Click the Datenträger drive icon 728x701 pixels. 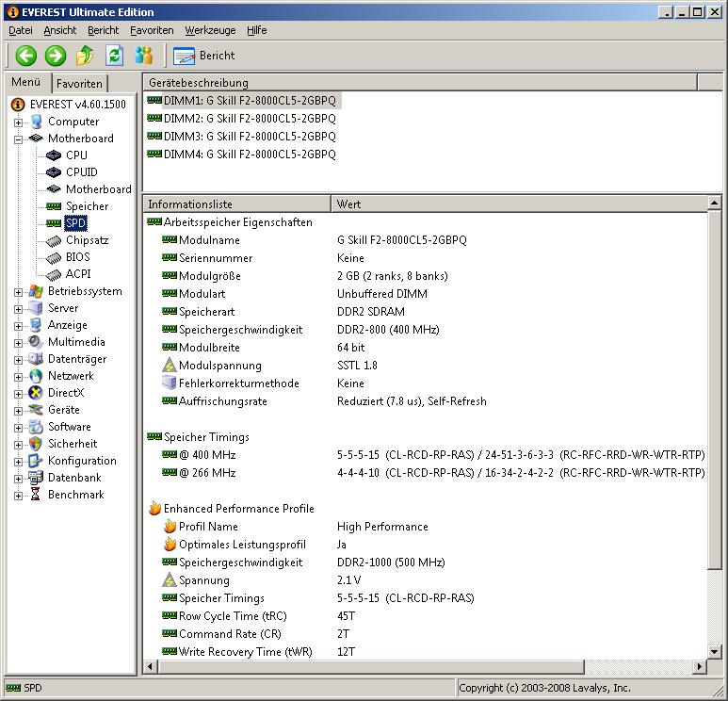click(36, 359)
